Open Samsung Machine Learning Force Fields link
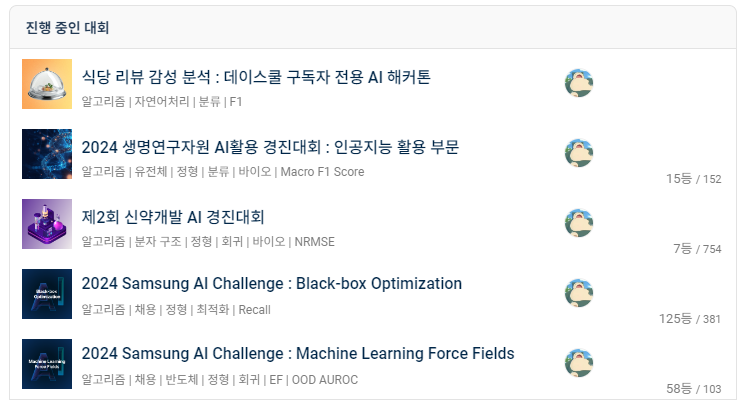Image resolution: width=746 pixels, height=409 pixels. point(298,353)
